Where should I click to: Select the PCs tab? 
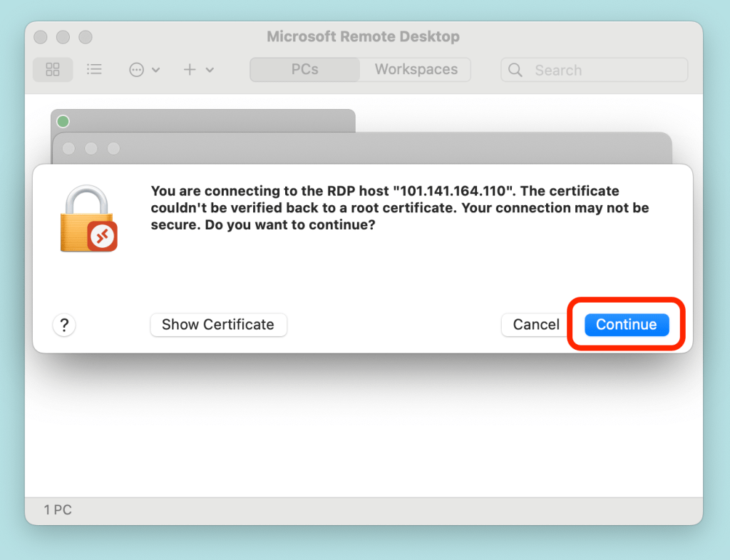304,70
